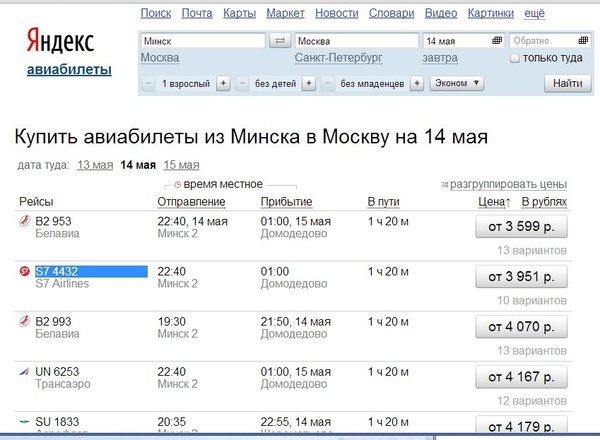
Task: Select flight number SU 1833
Action: point(57,422)
